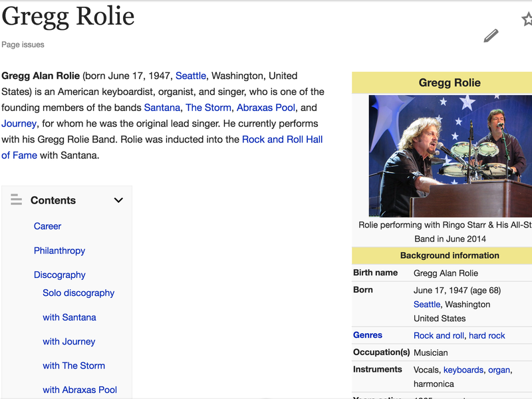Open the Journey band link
The width and height of the screenshot is (532, 399).
19,124
